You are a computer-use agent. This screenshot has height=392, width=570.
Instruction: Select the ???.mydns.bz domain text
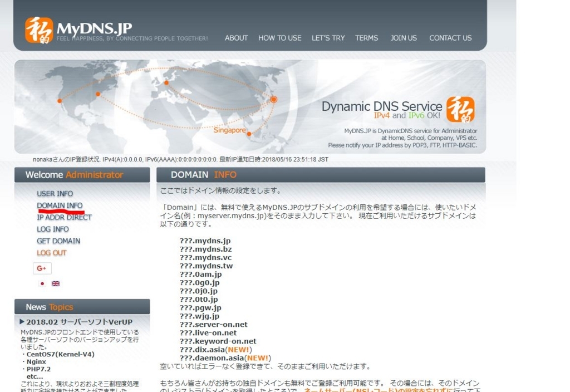pos(206,249)
